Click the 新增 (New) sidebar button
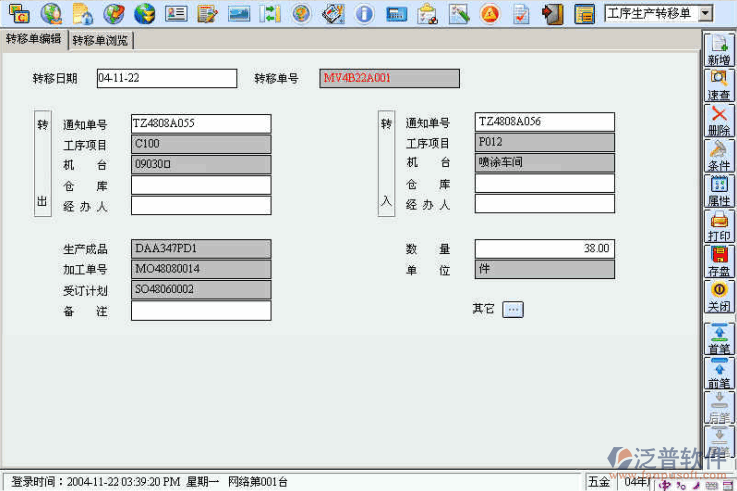The image size is (737, 491). pyautogui.click(x=718, y=49)
